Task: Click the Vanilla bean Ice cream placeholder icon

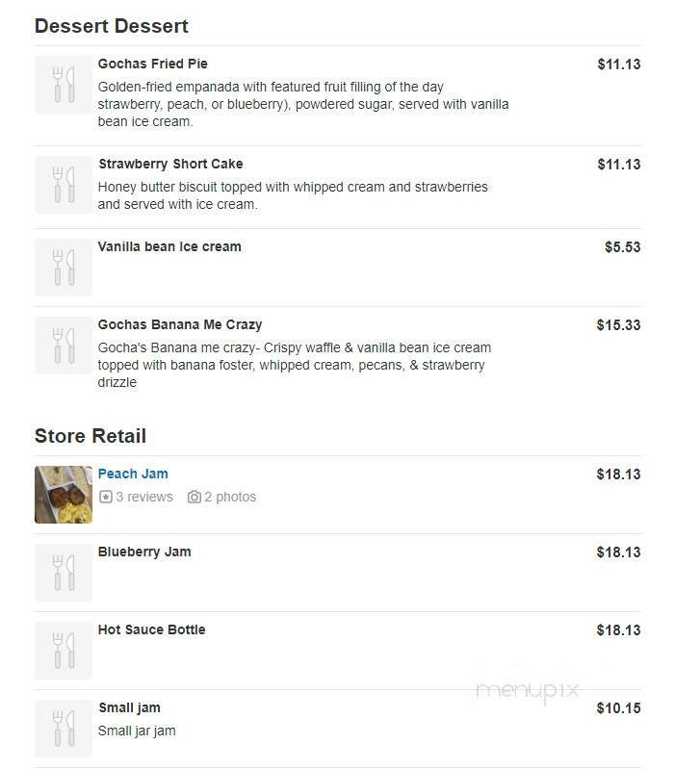Action: (64, 267)
